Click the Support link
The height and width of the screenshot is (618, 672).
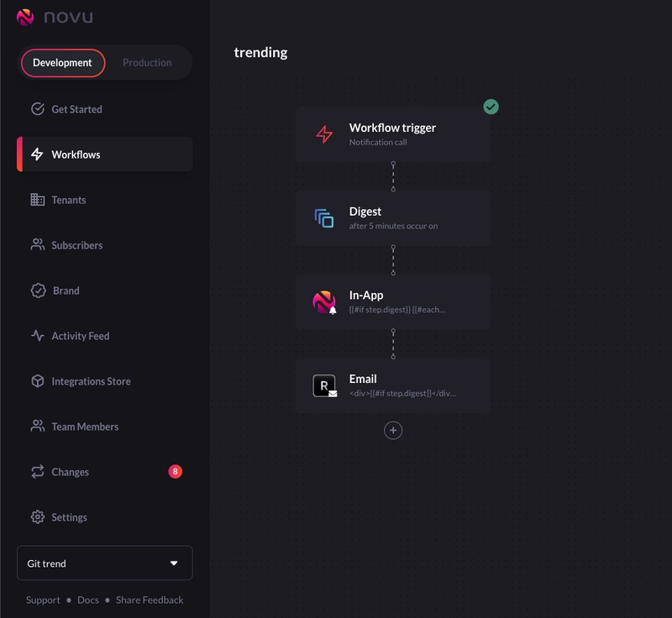(x=43, y=600)
